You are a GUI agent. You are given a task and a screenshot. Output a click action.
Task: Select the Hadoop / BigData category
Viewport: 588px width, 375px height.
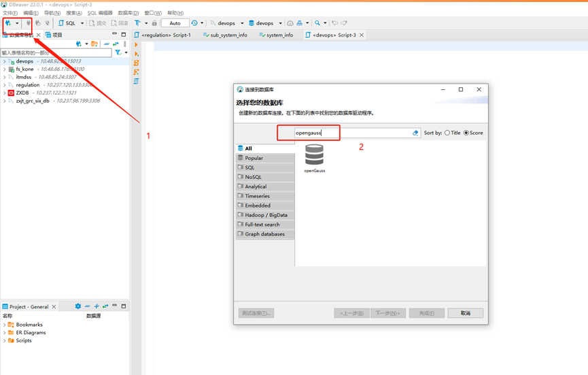265,215
